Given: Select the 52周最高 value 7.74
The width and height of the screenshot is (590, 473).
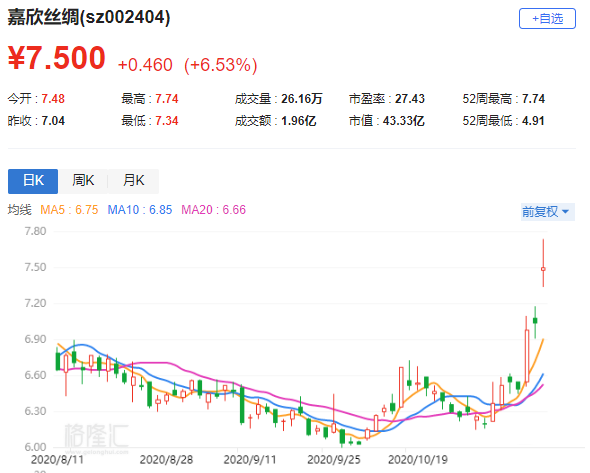Looking at the screenshot, I should pyautogui.click(x=533, y=99).
